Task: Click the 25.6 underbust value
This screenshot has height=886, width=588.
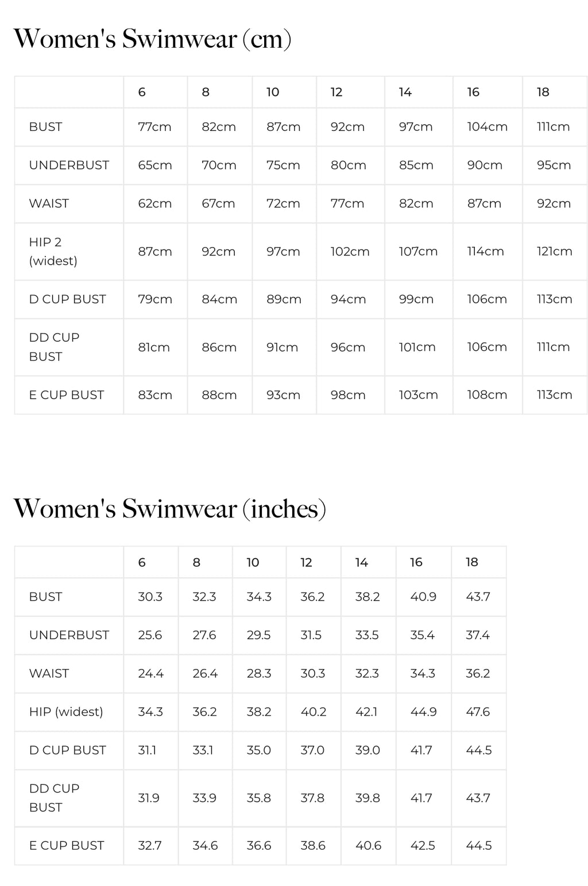Action: click(150, 635)
